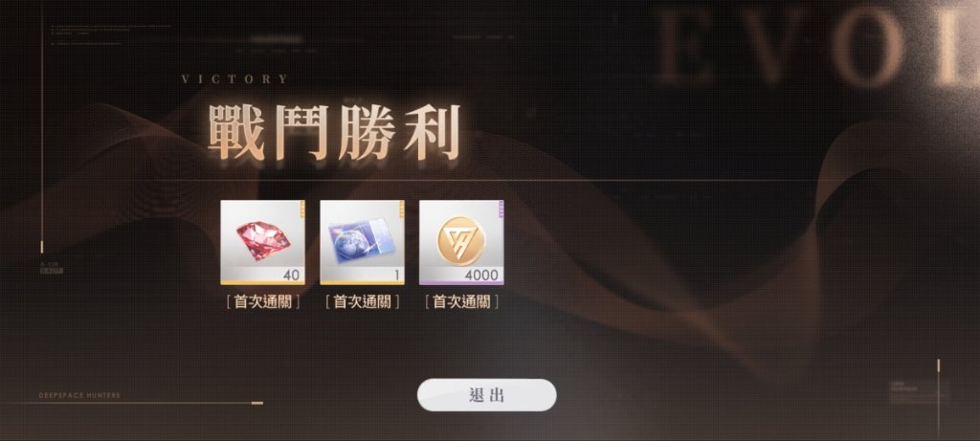The height and width of the screenshot is (441, 980).
Task: Click the 戰鬥勝利 victory title
Action: point(334,132)
